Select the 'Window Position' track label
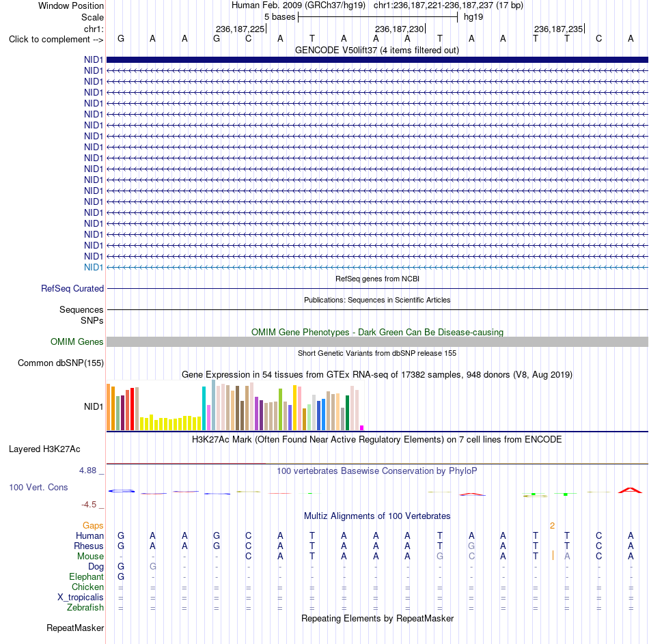Viewport: 649px width, 644px height. click(71, 5)
